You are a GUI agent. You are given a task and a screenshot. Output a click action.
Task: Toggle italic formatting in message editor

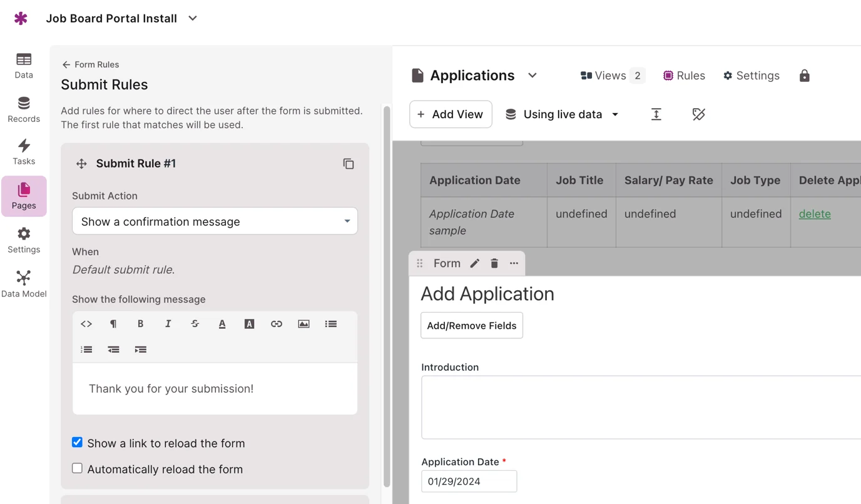point(168,324)
